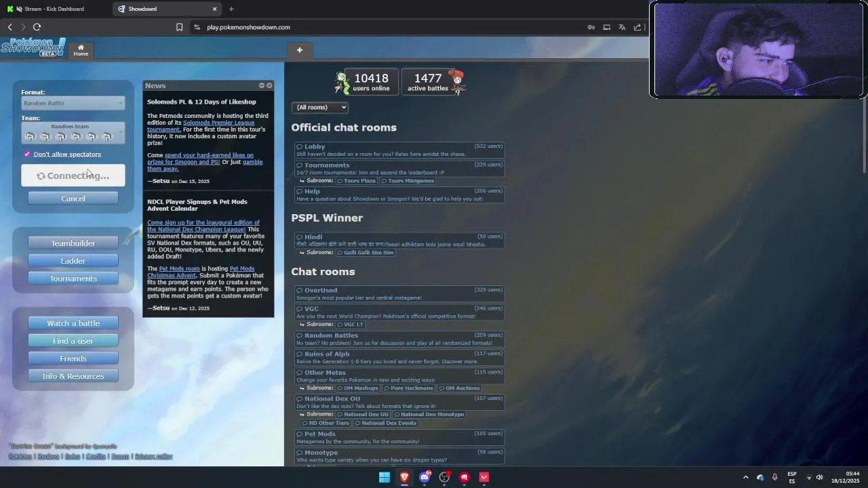The height and width of the screenshot is (488, 868).
Task: Minimize the News panel
Action: coord(262,85)
